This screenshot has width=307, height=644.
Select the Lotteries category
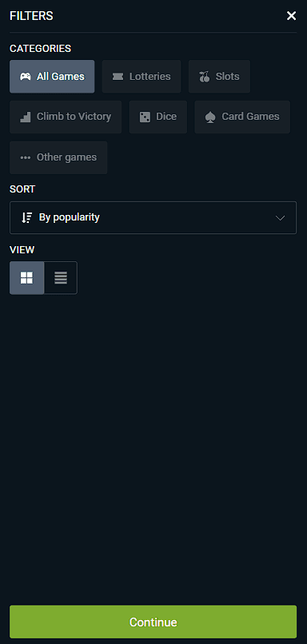[142, 77]
